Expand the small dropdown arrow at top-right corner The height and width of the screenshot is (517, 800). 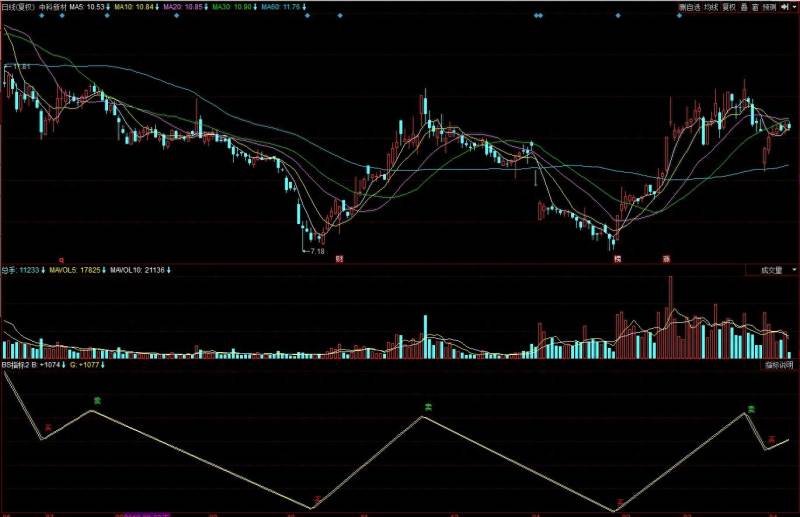(x=795, y=7)
